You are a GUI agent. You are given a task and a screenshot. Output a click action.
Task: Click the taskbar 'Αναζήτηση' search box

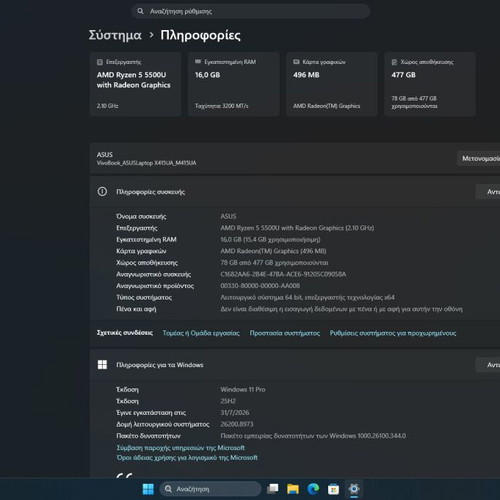tap(211, 489)
